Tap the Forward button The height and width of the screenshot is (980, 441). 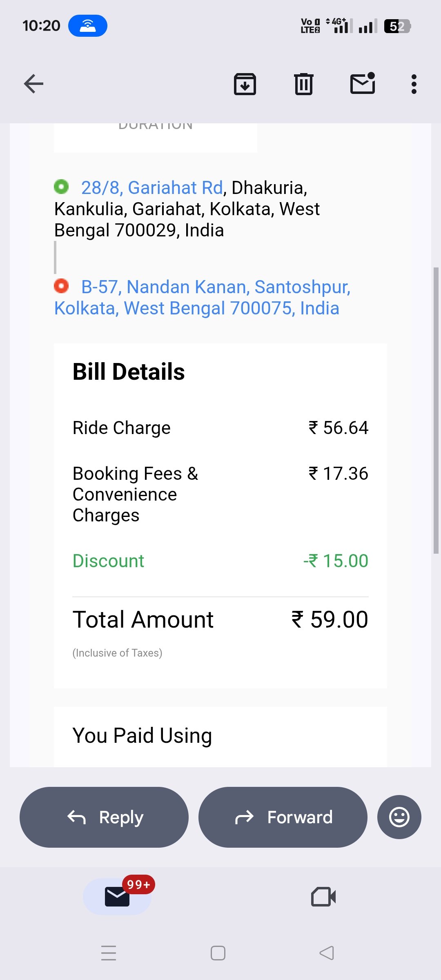(283, 817)
